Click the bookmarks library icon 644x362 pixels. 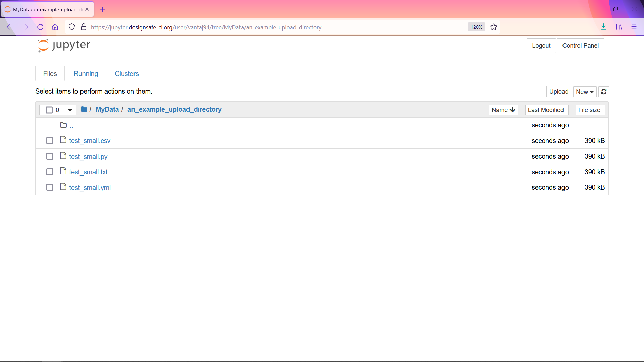point(619,27)
